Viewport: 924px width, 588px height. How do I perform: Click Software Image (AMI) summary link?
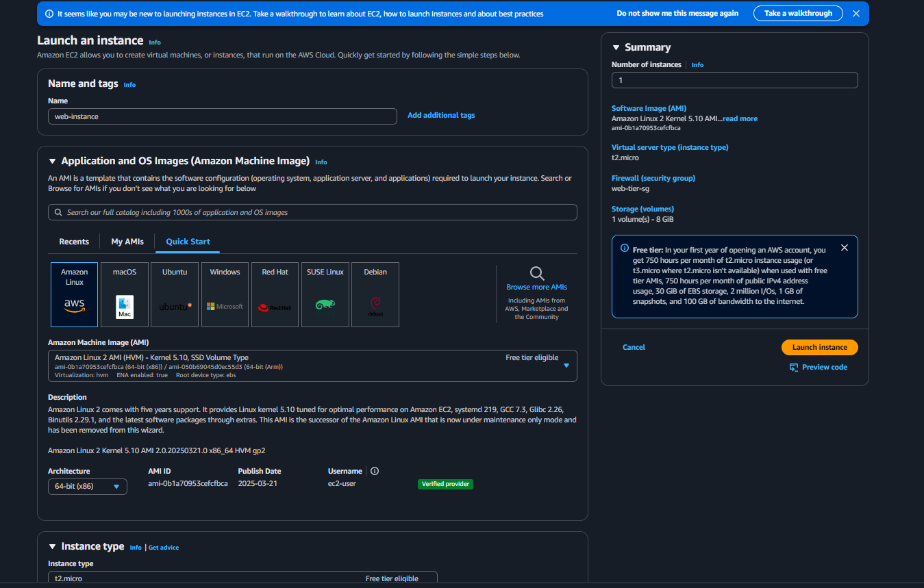pyautogui.click(x=649, y=108)
